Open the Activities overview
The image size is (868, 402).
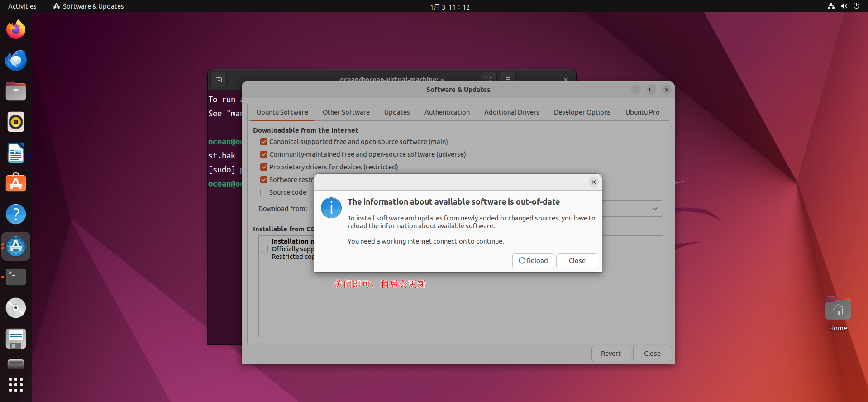coord(22,6)
